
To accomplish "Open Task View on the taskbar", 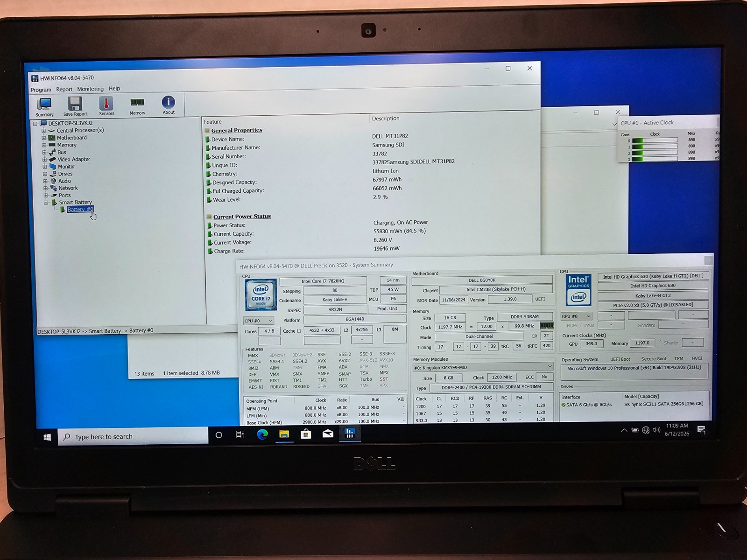I will coord(240,434).
